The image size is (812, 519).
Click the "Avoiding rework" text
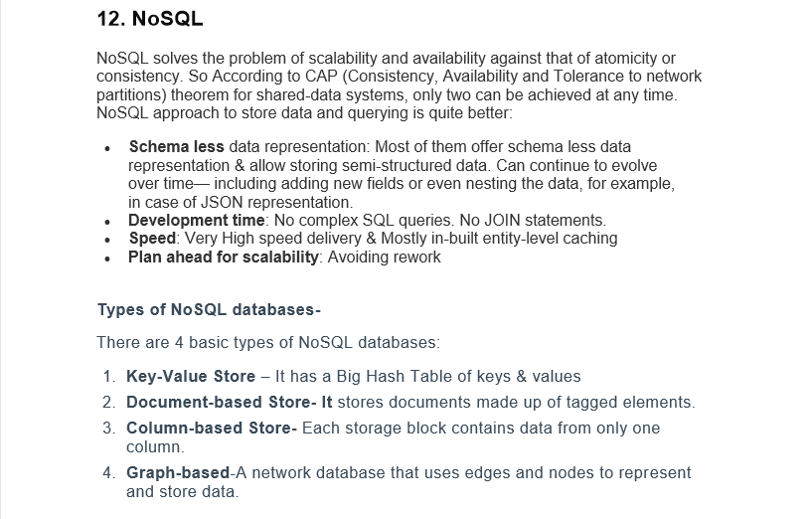point(384,258)
